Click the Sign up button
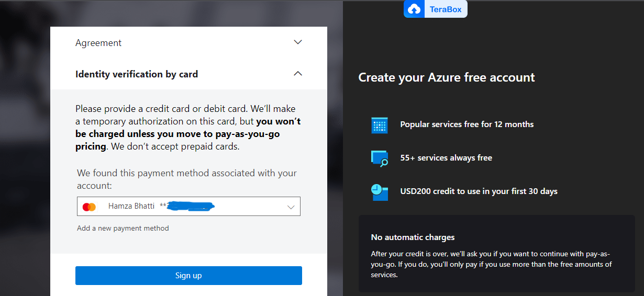The width and height of the screenshot is (644, 296). 188,276
